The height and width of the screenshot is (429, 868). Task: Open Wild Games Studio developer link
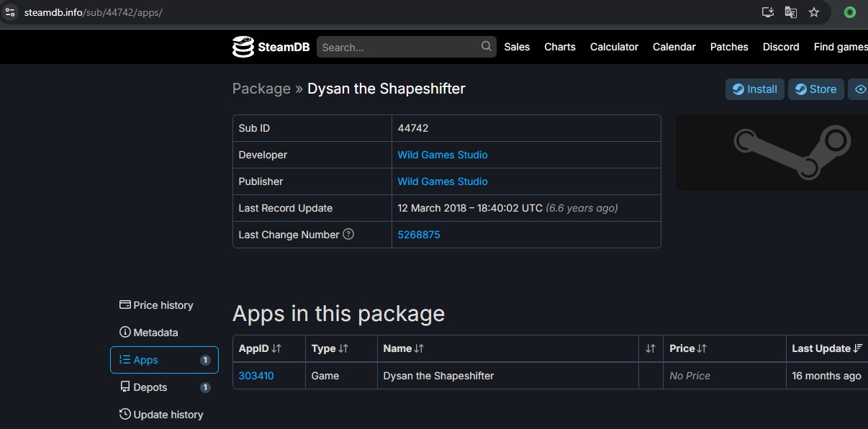443,155
